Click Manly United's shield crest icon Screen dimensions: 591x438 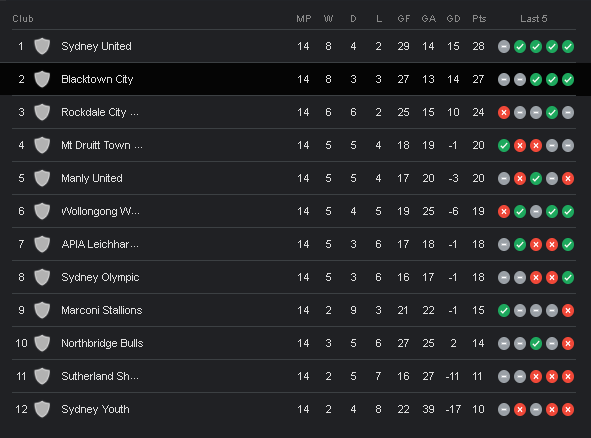[42, 178]
